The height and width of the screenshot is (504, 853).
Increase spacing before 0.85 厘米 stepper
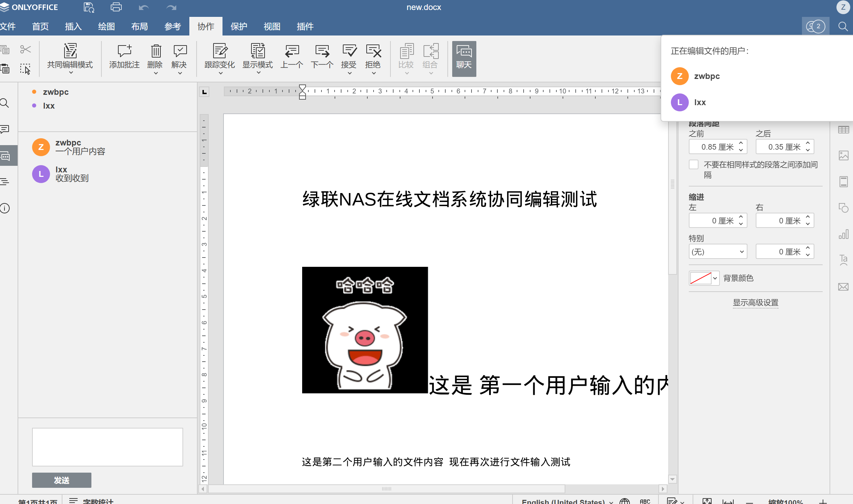(741, 143)
